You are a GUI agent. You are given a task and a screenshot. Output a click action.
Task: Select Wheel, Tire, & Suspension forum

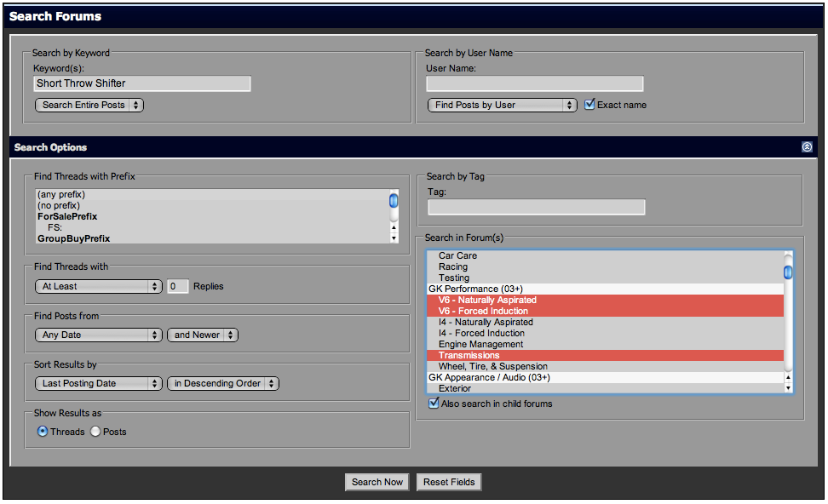605,366
